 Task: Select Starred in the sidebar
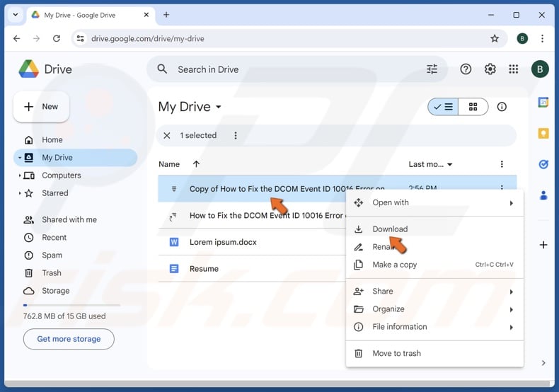(75, 193)
